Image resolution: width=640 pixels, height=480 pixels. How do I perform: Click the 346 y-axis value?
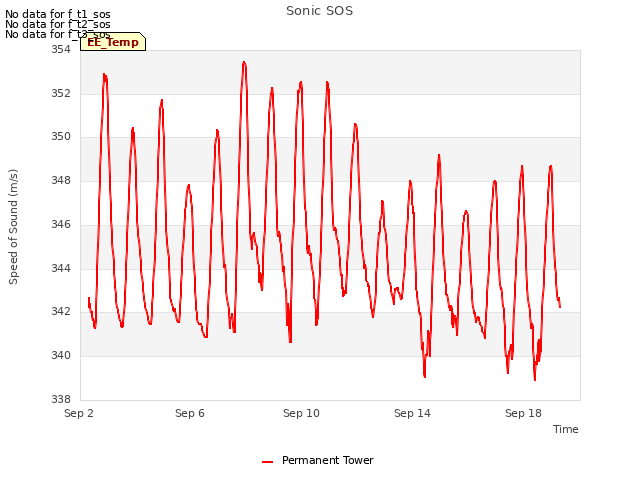[60, 224]
